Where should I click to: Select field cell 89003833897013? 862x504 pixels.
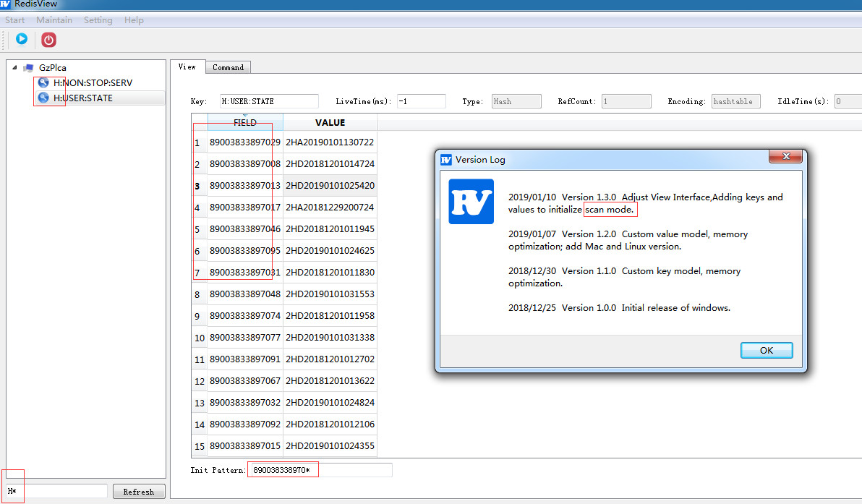[x=245, y=185]
